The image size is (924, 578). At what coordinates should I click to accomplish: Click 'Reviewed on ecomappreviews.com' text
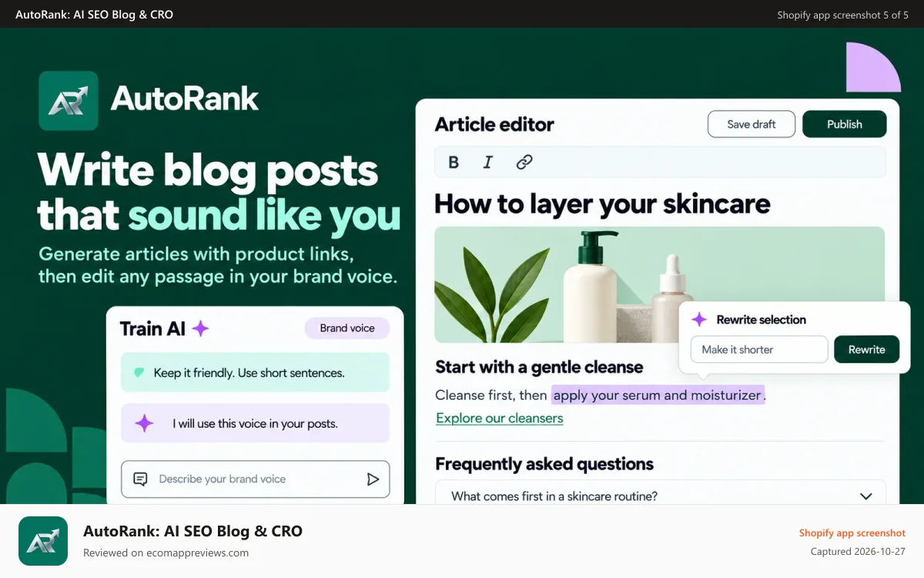click(x=166, y=553)
